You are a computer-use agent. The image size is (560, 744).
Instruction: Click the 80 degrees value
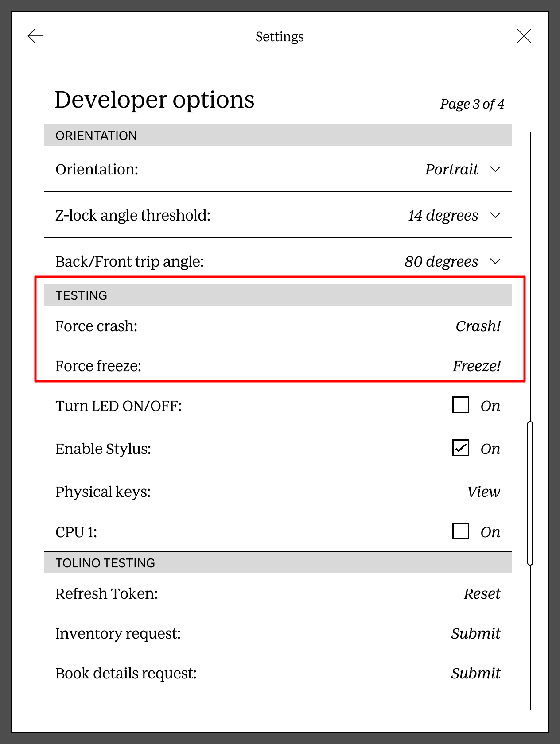coord(441,261)
